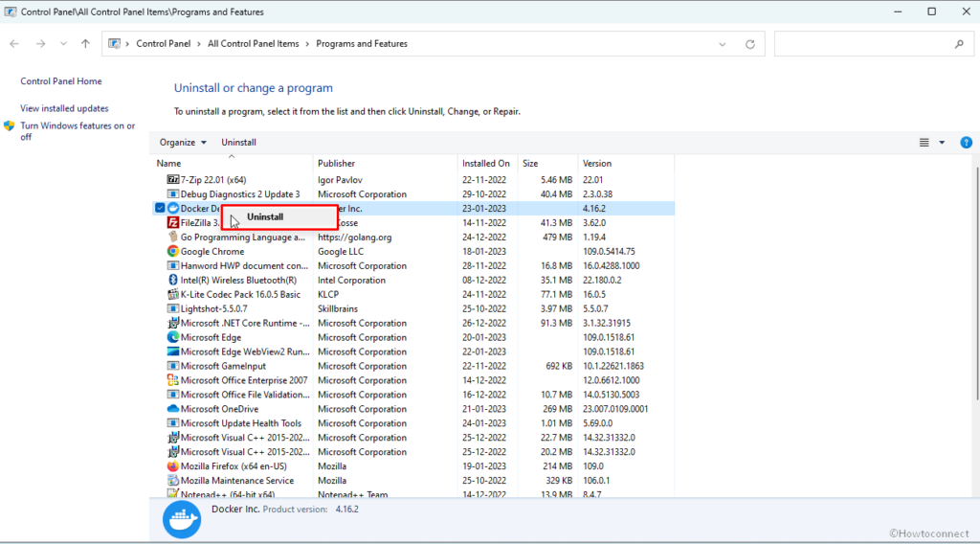Click version 23.007.0109.0001 of OneDrive
Screen dimensions: 980x544
615,409
